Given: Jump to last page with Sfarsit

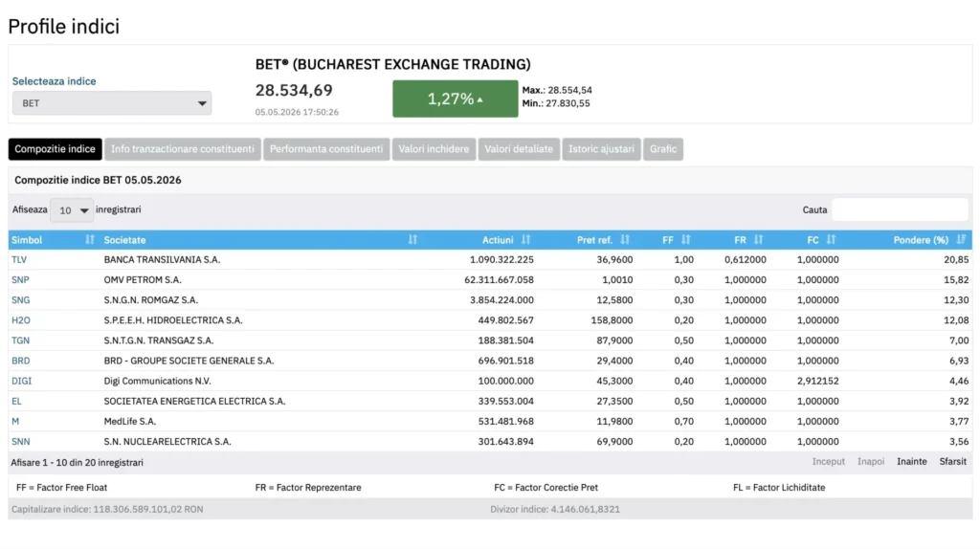Looking at the screenshot, I should tap(952, 462).
